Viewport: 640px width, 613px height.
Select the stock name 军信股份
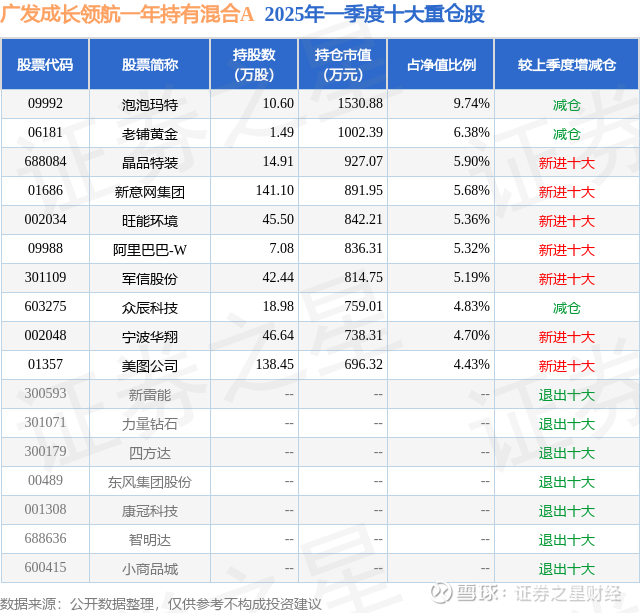tap(150, 279)
